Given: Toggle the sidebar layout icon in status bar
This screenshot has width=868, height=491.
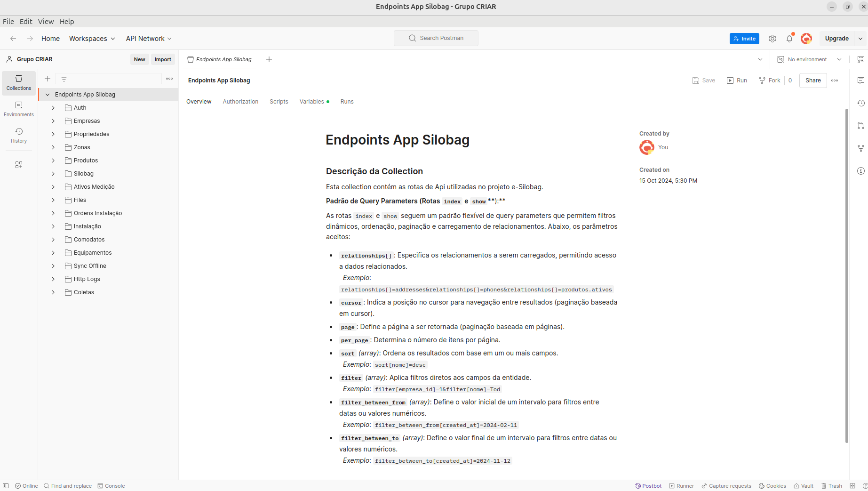Looking at the screenshot, I should [x=6, y=486].
